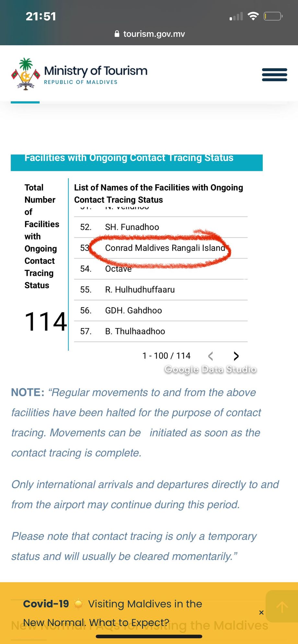This screenshot has width=298, height=644.
Task: Select the Conrad Maldives Rangali Island row
Action: point(161,248)
